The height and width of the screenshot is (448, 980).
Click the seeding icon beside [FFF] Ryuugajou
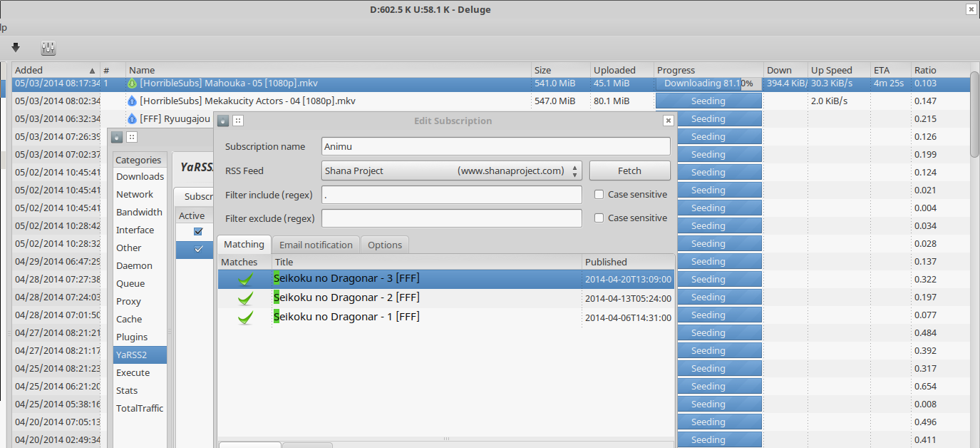(x=132, y=119)
